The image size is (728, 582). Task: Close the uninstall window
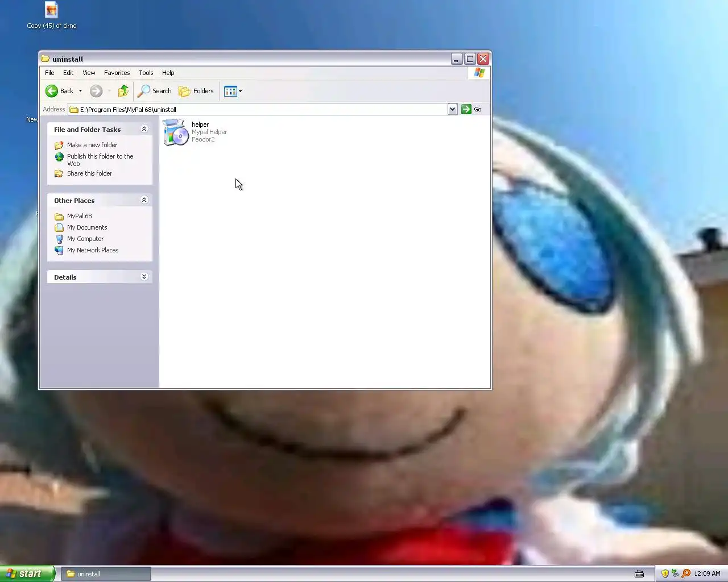483,59
